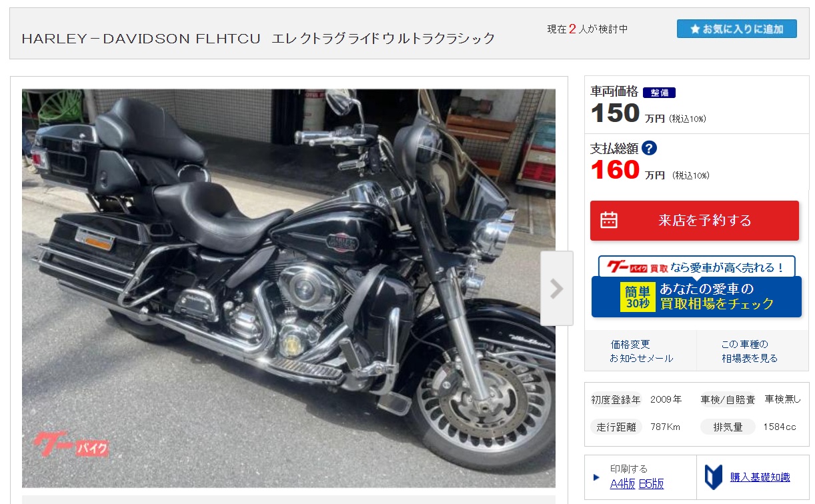Open the あなたの愛車の買取相場をチェック banner

(x=696, y=297)
